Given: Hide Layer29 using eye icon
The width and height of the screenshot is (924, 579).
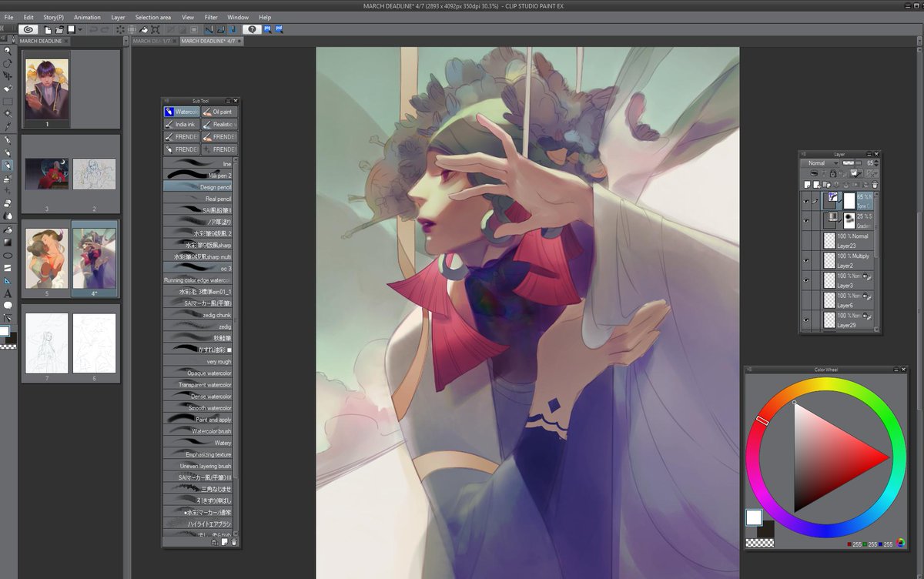Looking at the screenshot, I should pyautogui.click(x=806, y=320).
